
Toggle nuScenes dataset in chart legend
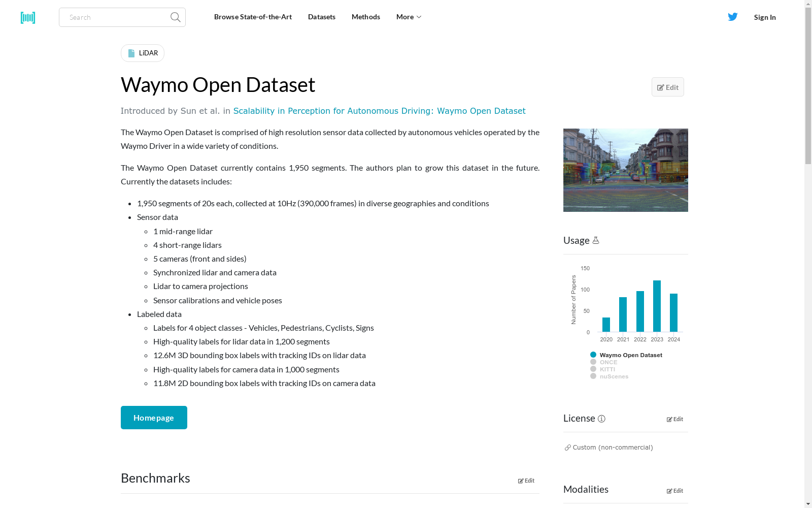tap(610, 376)
